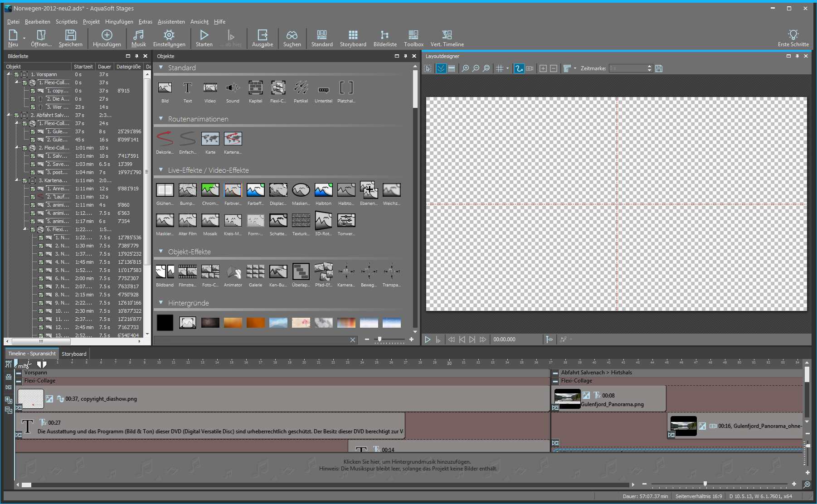Select the black background swatch
817x504 pixels.
(165, 323)
